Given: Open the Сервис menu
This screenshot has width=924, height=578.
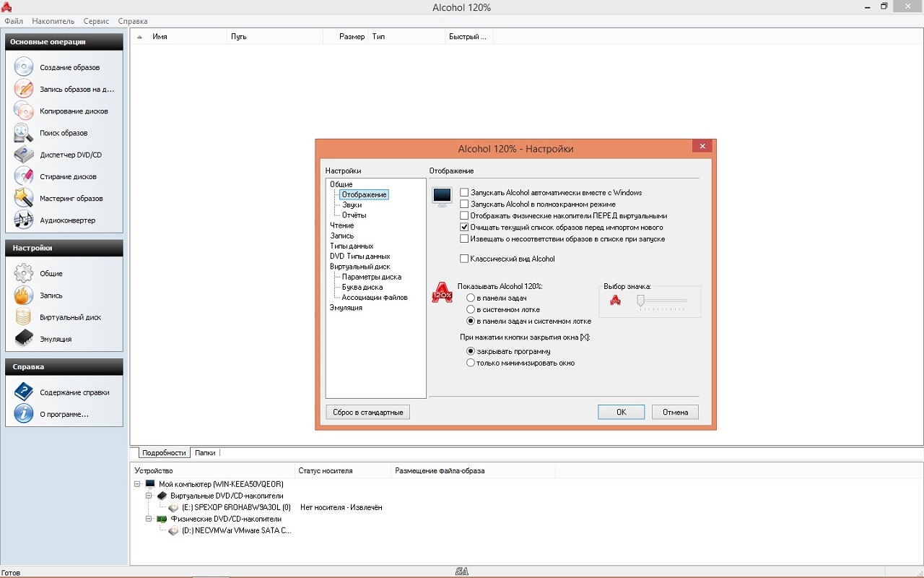Looking at the screenshot, I should 96,21.
